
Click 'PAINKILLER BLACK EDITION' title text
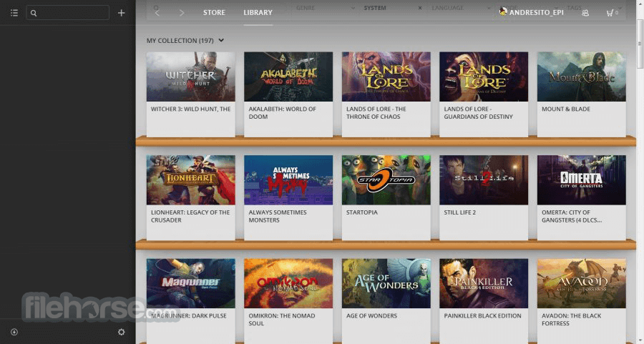tap(482, 316)
